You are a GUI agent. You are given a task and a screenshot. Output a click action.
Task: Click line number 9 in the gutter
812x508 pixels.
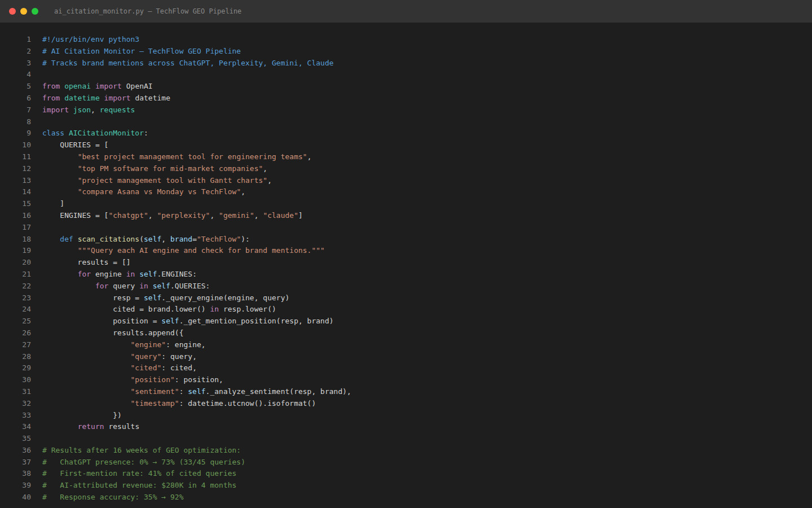pyautogui.click(x=29, y=133)
